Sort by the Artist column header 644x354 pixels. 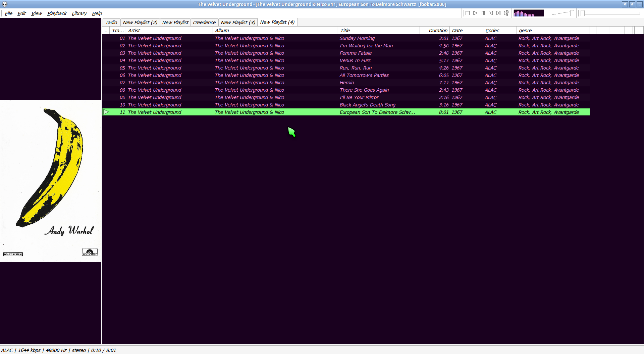coord(169,31)
